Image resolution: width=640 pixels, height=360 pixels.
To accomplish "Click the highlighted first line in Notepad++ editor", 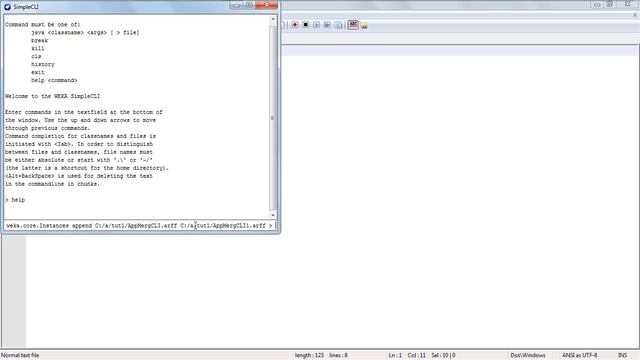I will tap(460, 51).
